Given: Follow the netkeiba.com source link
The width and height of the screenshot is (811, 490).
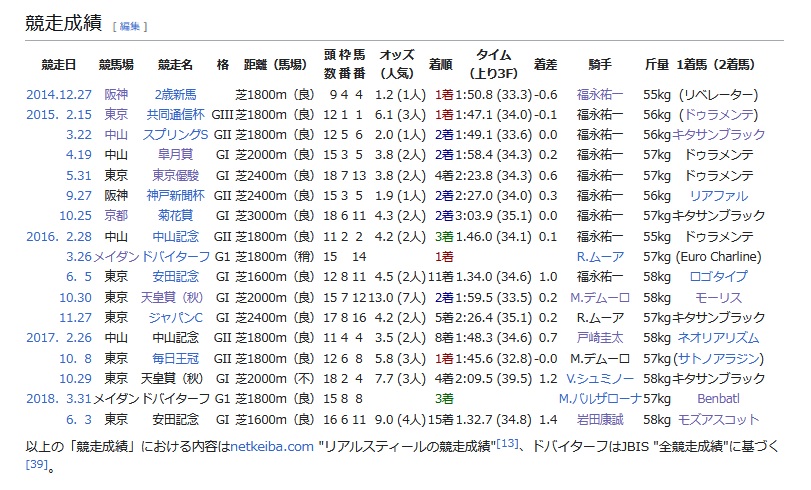Looking at the screenshot, I should 272,446.
